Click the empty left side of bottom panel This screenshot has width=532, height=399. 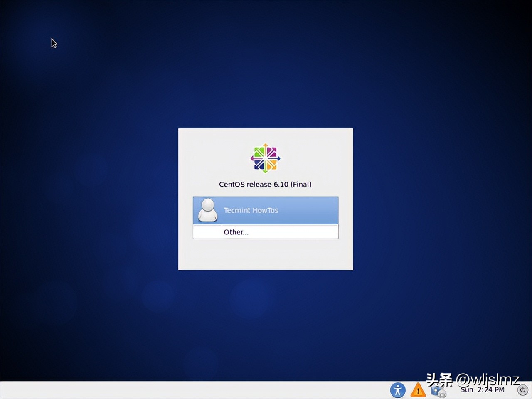pos(125,390)
